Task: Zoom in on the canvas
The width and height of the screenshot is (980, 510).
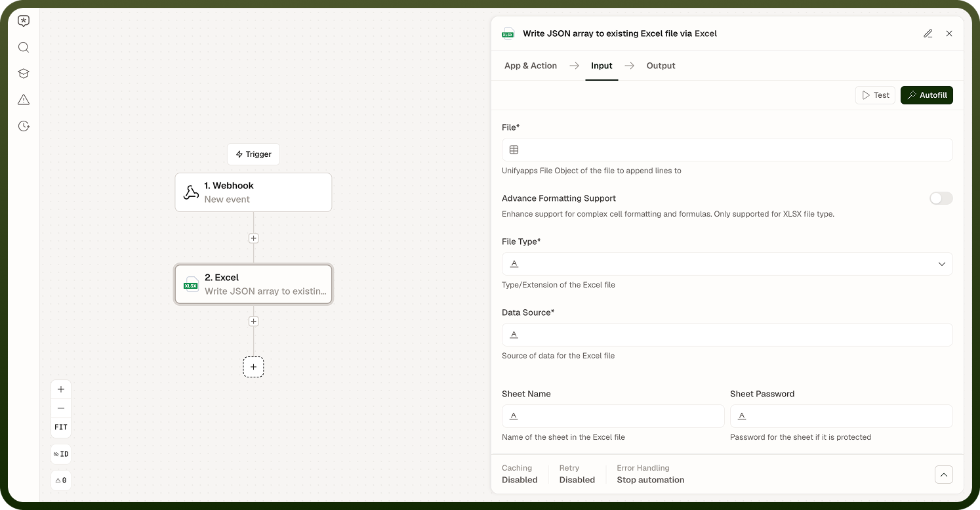Action: 61,389
